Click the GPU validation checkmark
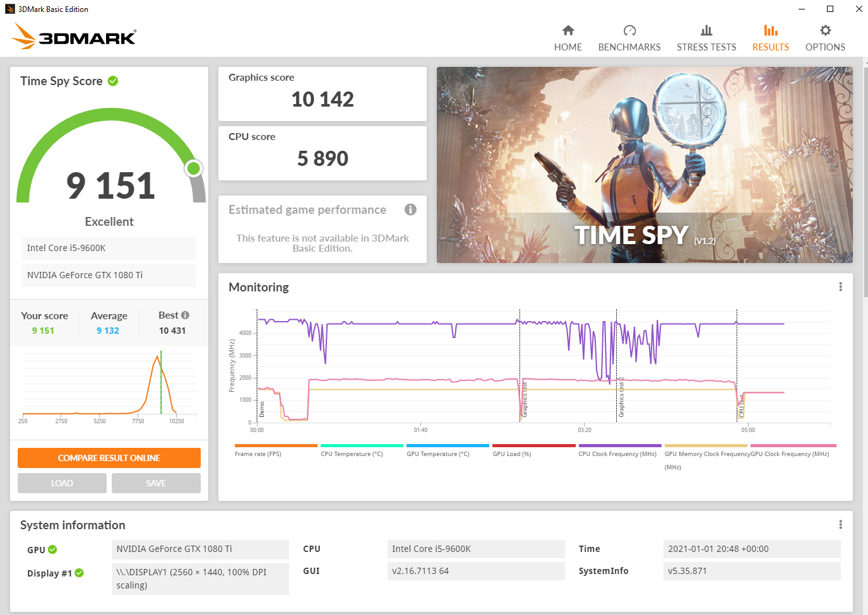The height and width of the screenshot is (615, 868). pos(52,549)
